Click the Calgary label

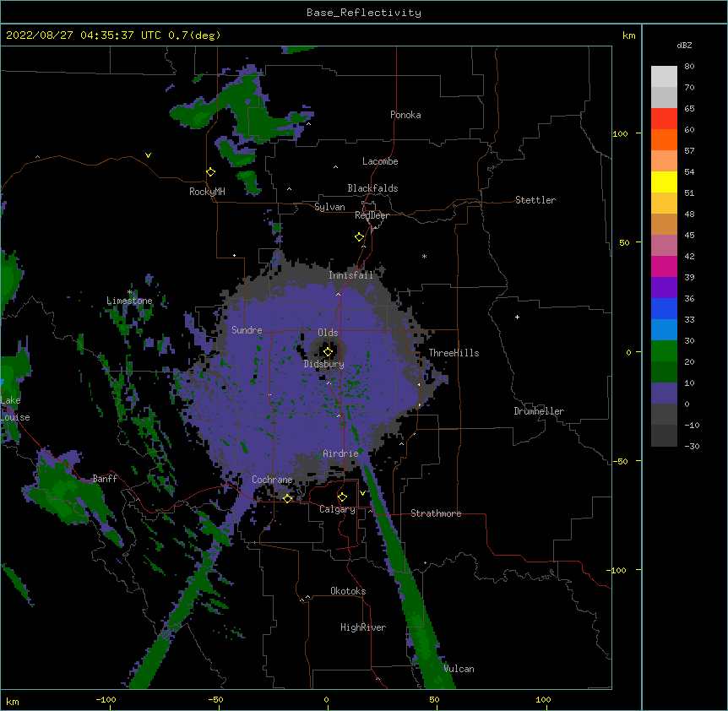(x=337, y=509)
